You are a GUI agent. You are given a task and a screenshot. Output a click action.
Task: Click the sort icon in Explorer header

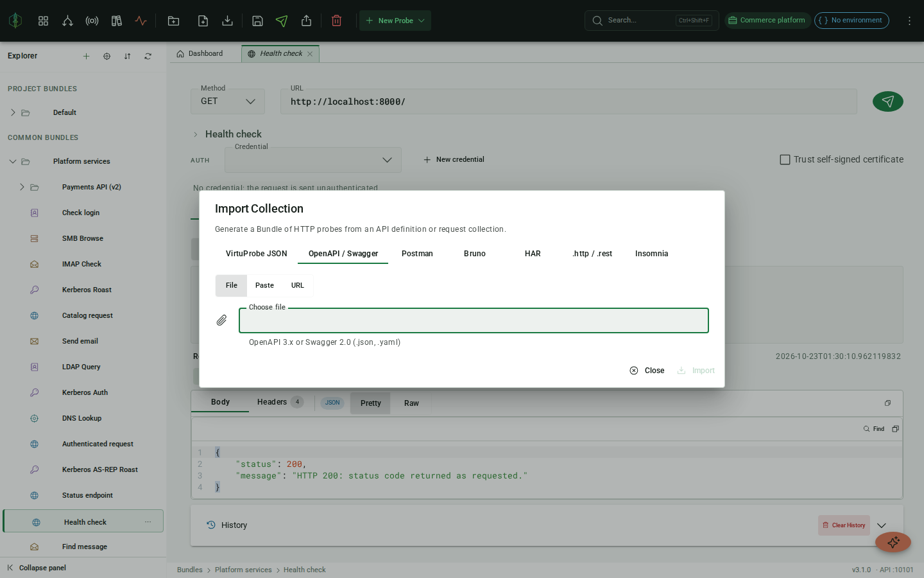(127, 56)
